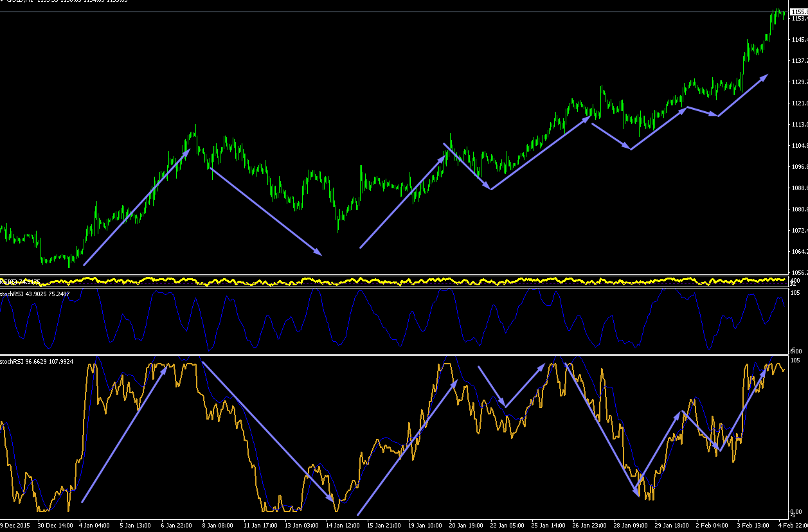Click the 'stochRSI 96.6629 107.9924' indicator label
The image size is (808, 532).
pyautogui.click(x=37, y=362)
